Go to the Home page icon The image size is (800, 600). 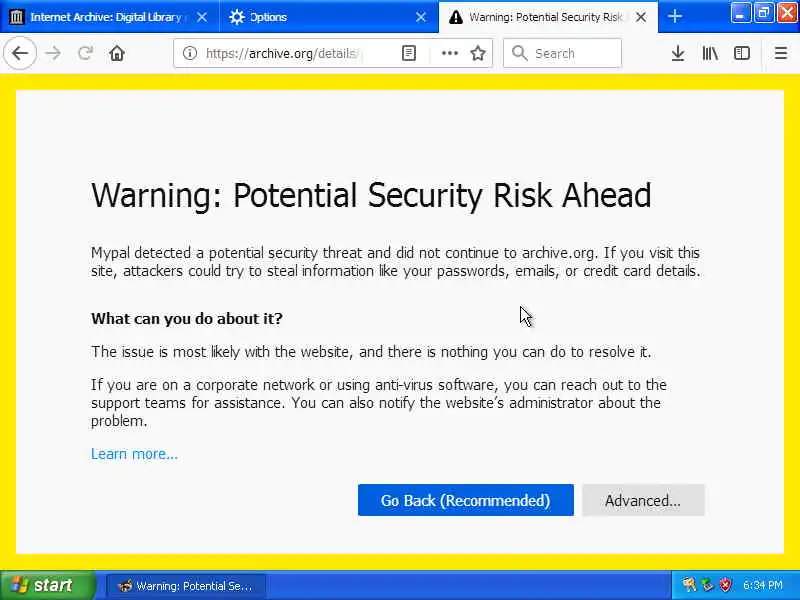click(x=117, y=54)
